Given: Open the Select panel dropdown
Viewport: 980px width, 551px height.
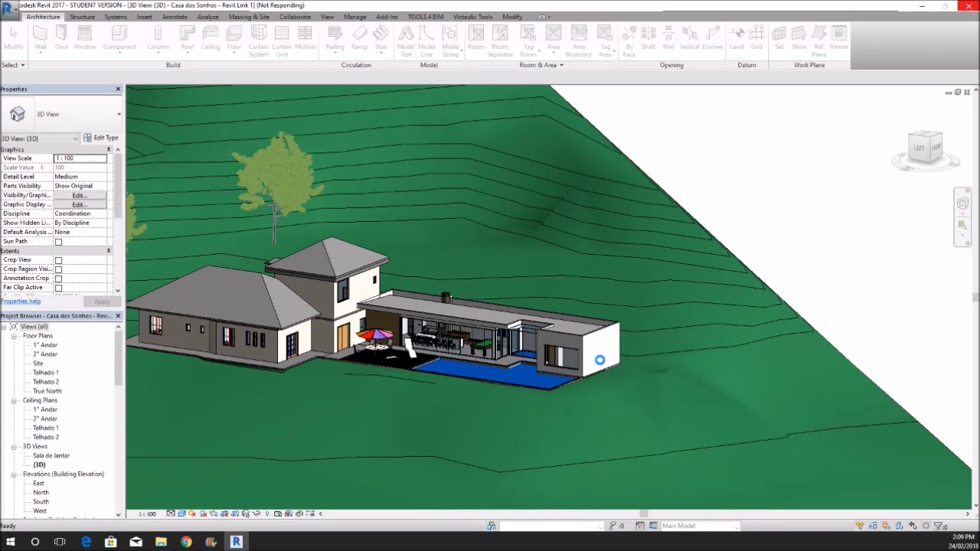Looking at the screenshot, I should (x=13, y=65).
